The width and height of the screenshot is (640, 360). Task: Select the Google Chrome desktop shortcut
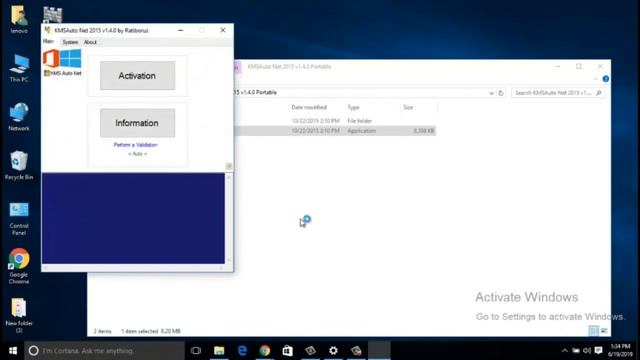coord(19,266)
